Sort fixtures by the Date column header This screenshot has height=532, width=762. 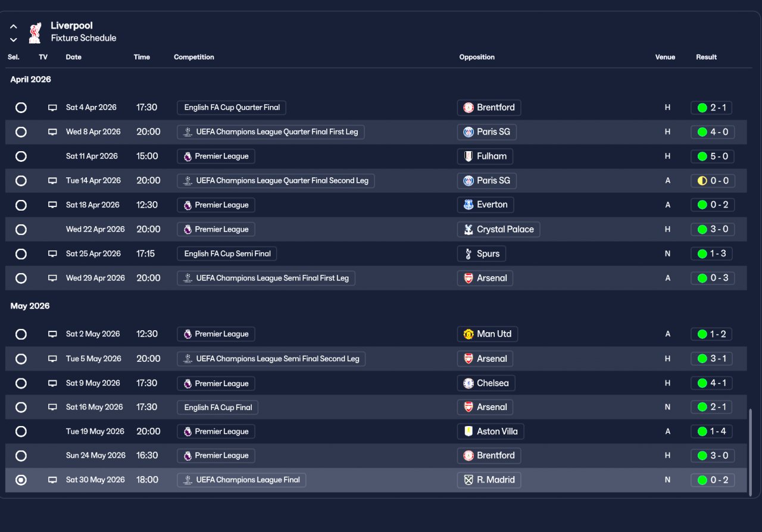coord(74,57)
